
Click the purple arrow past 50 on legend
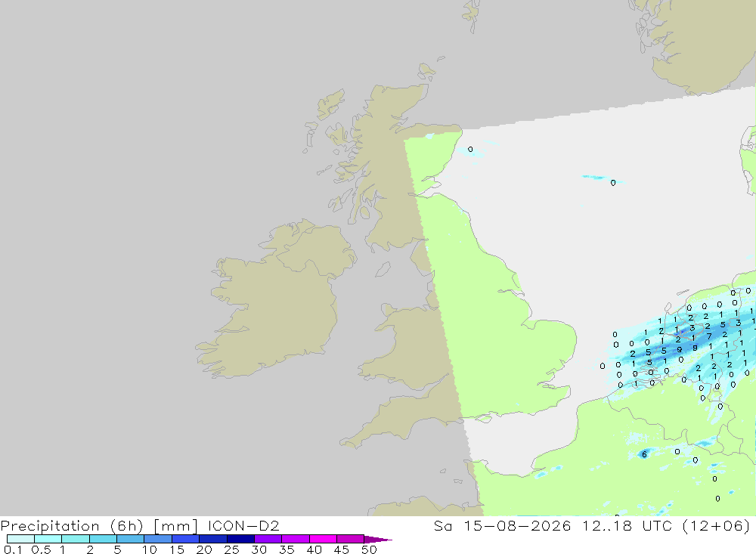[377, 540]
